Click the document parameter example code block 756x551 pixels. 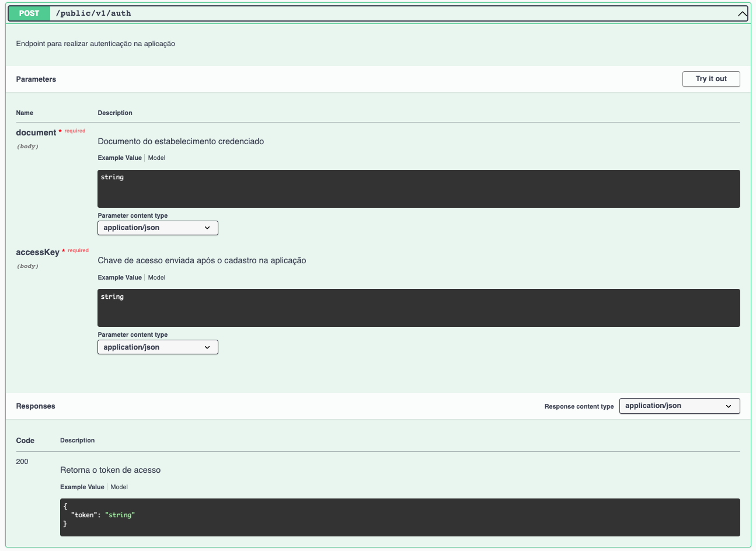point(419,189)
